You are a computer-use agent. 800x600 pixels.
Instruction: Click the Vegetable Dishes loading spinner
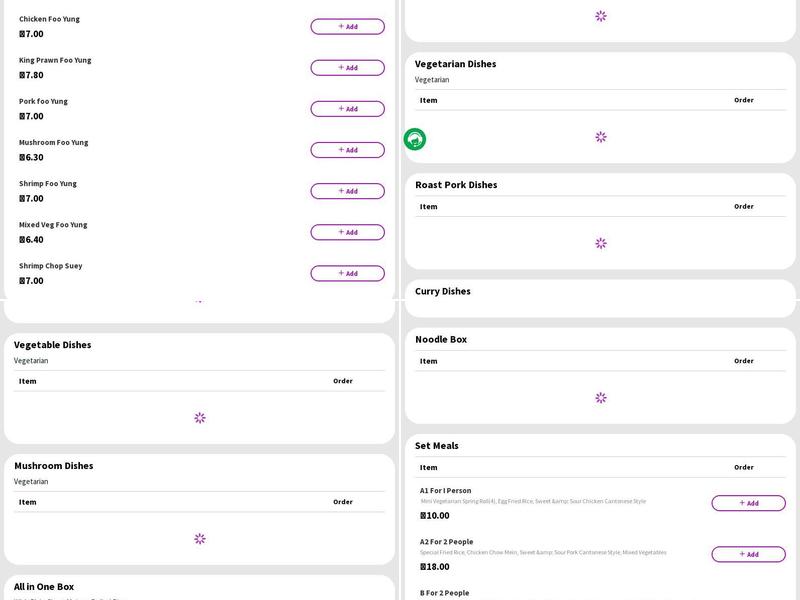[x=200, y=418]
